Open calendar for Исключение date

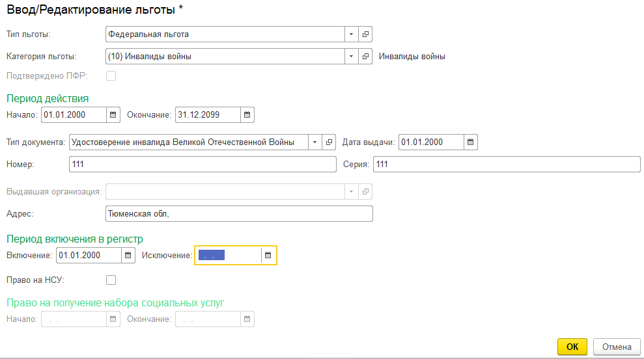pyautogui.click(x=268, y=256)
